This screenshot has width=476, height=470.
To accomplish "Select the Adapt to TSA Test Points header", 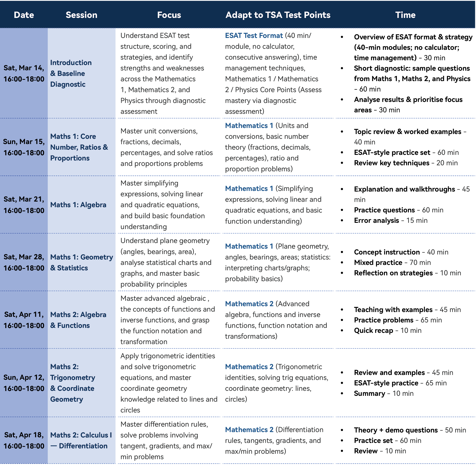I will coord(278,15).
